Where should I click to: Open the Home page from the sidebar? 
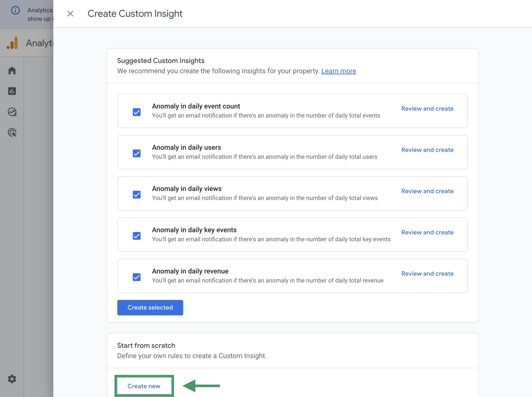(x=12, y=70)
